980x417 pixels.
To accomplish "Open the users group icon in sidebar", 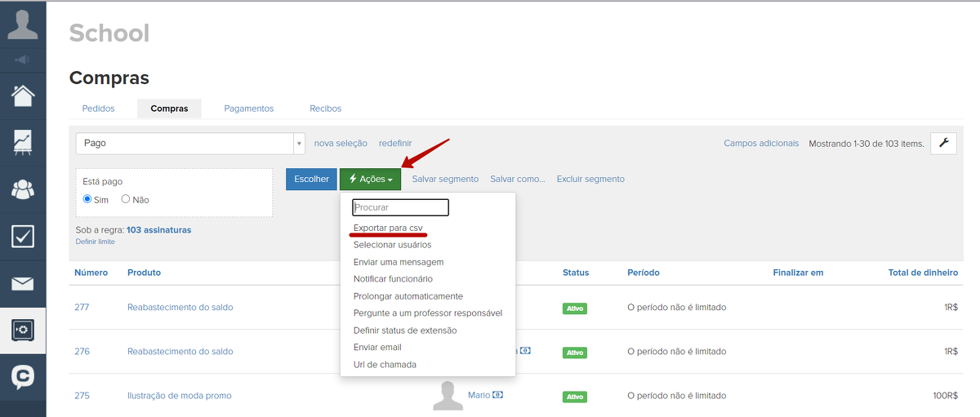I will click(23, 189).
